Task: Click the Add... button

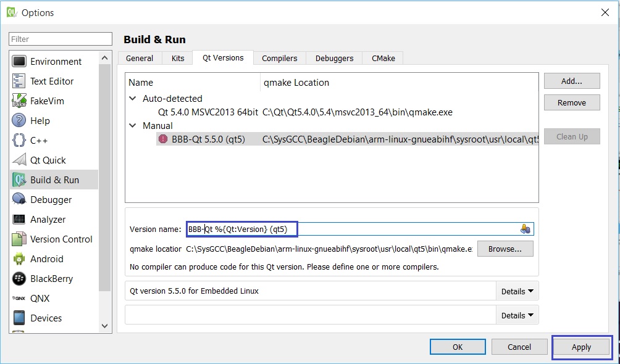Action: (x=572, y=81)
